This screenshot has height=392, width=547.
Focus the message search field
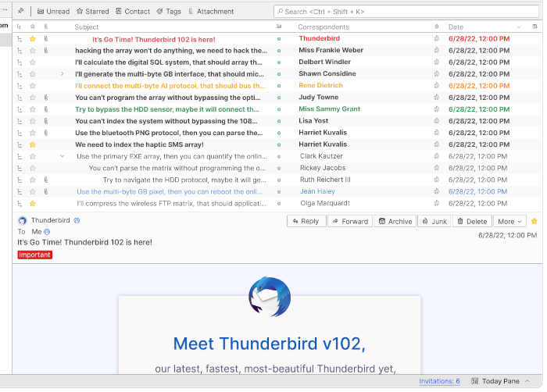[406, 12]
